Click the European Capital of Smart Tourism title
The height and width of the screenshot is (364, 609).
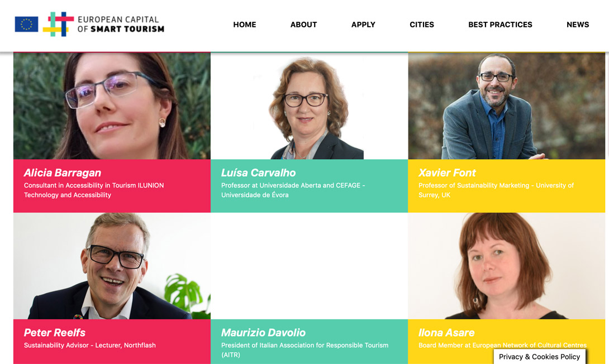coord(121,24)
